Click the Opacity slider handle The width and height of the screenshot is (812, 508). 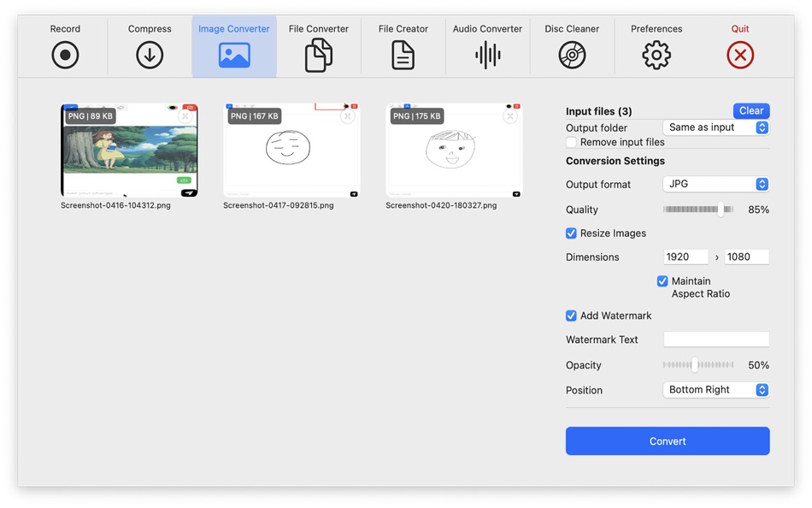point(694,365)
